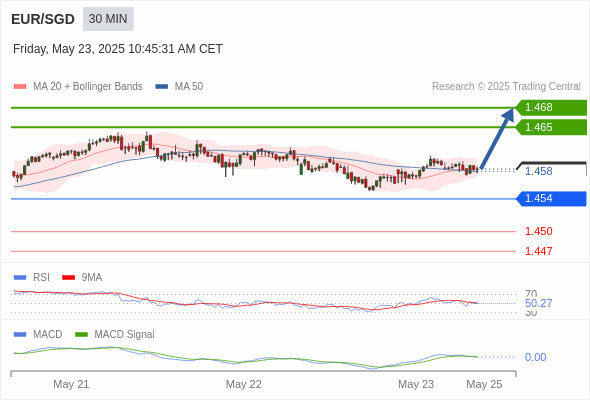Viewport: 590px width, 400px height.
Task: Click the MACD Signal legend marker
Action: coord(81,335)
